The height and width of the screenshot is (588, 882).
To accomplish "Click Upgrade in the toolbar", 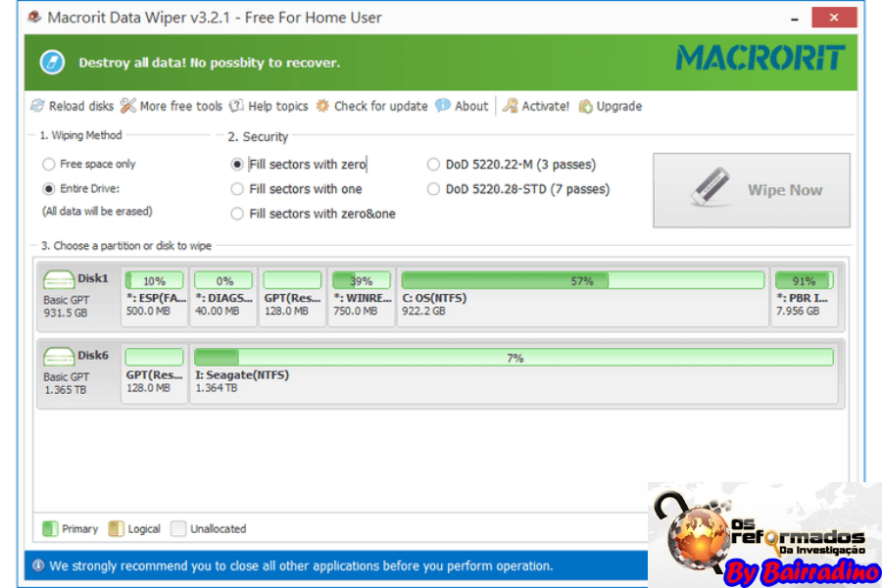I will click(611, 106).
